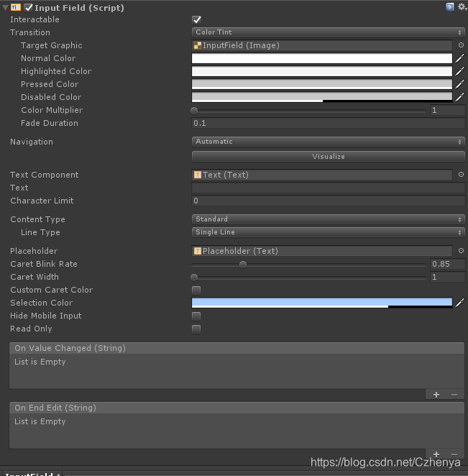Pick Normal Color with eyedropper
Viewport: 468px width, 476px height.
460,58
